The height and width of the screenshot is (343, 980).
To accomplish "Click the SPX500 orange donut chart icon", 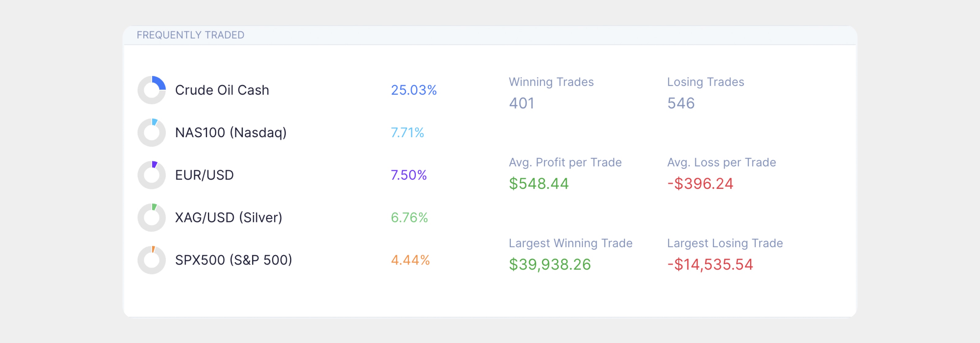I will tap(151, 260).
